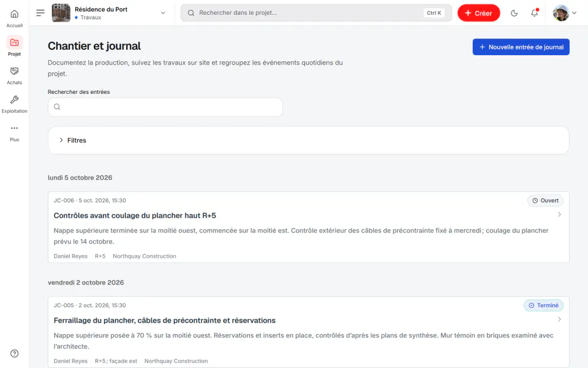Open notifications bell
Screen dimensions: 588x368
[x=534, y=13]
